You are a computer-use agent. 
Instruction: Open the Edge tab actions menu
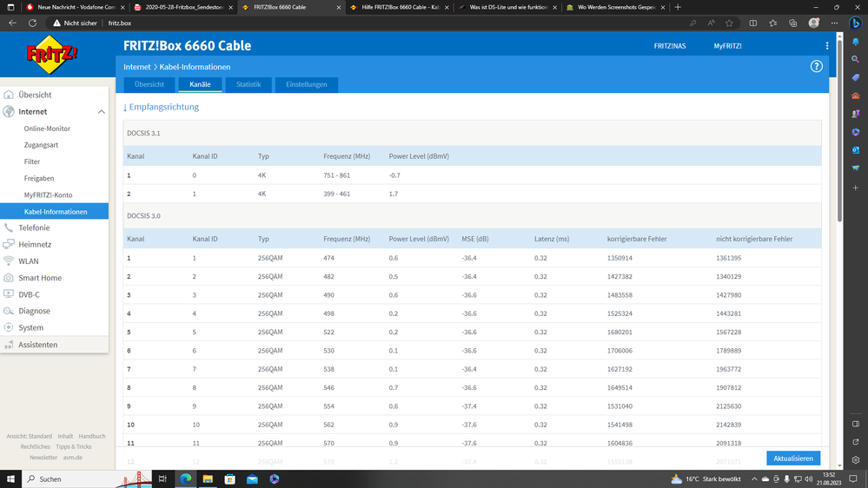click(x=10, y=7)
